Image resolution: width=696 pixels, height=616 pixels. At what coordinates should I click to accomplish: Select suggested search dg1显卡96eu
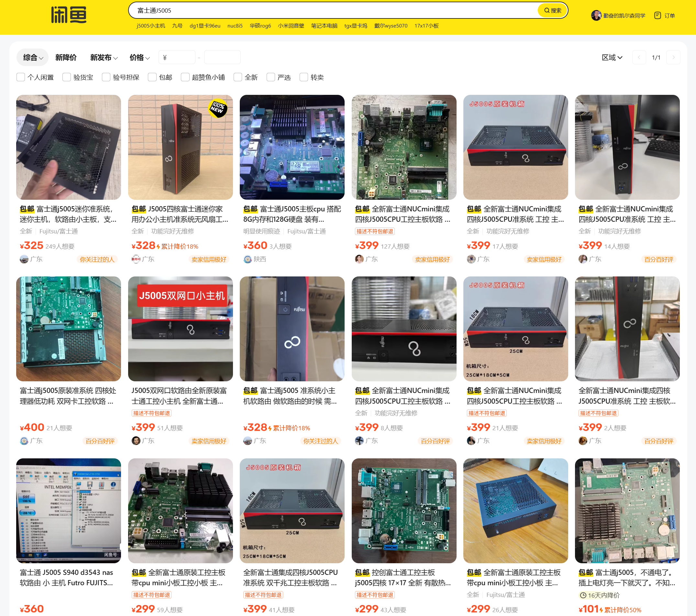[205, 26]
